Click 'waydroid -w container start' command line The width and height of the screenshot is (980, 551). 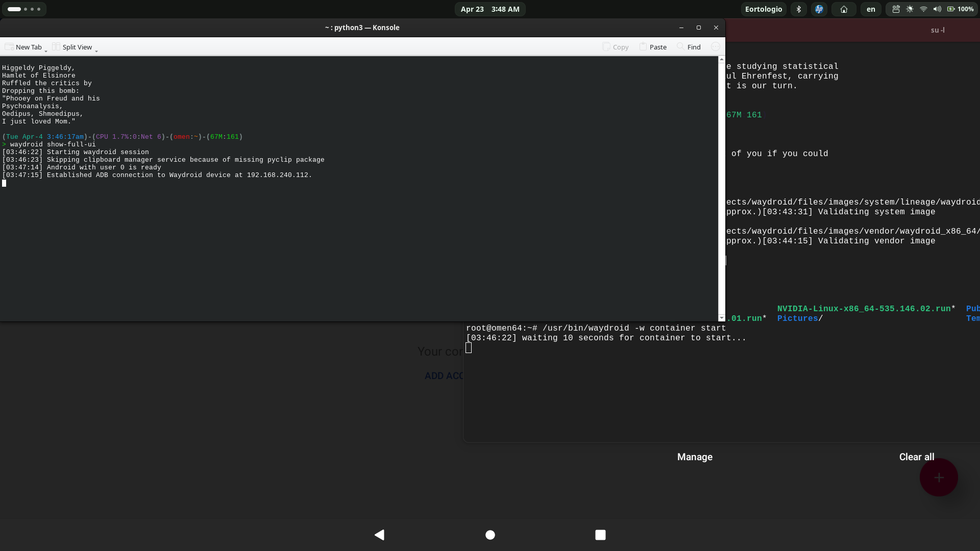(x=596, y=328)
